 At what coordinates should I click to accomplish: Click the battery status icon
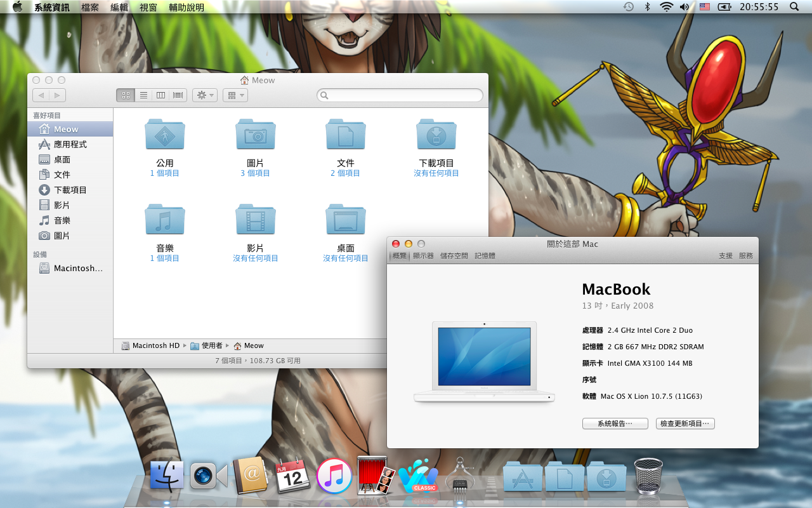point(724,7)
